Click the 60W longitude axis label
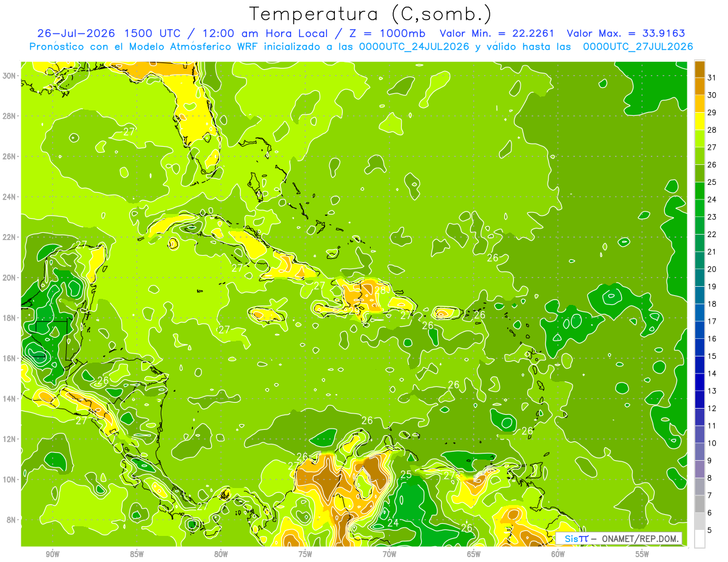The height and width of the screenshot is (562, 728). (558, 554)
